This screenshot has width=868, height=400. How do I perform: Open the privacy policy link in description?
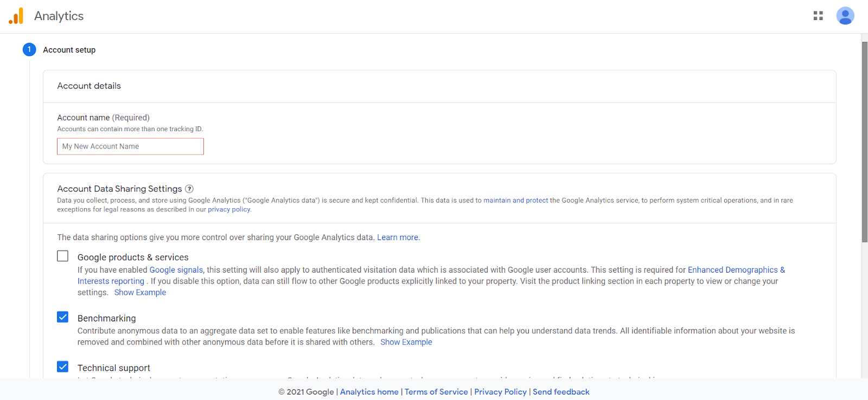(229, 210)
